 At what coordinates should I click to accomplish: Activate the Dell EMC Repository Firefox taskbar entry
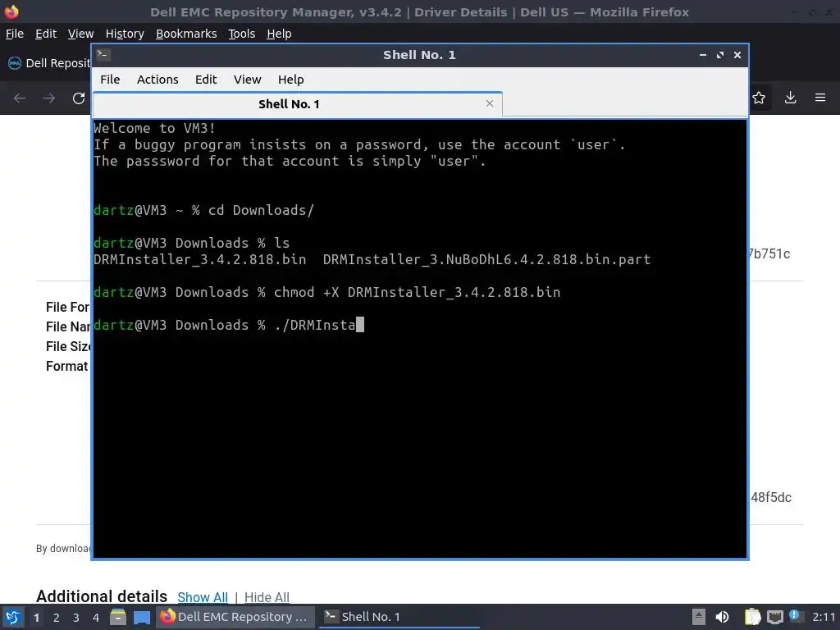[x=234, y=617]
